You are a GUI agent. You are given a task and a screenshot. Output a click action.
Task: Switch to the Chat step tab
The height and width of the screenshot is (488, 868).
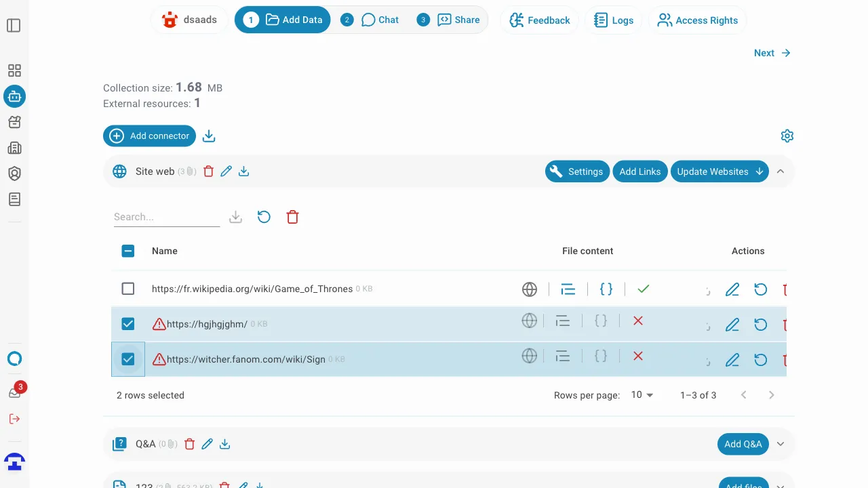370,20
